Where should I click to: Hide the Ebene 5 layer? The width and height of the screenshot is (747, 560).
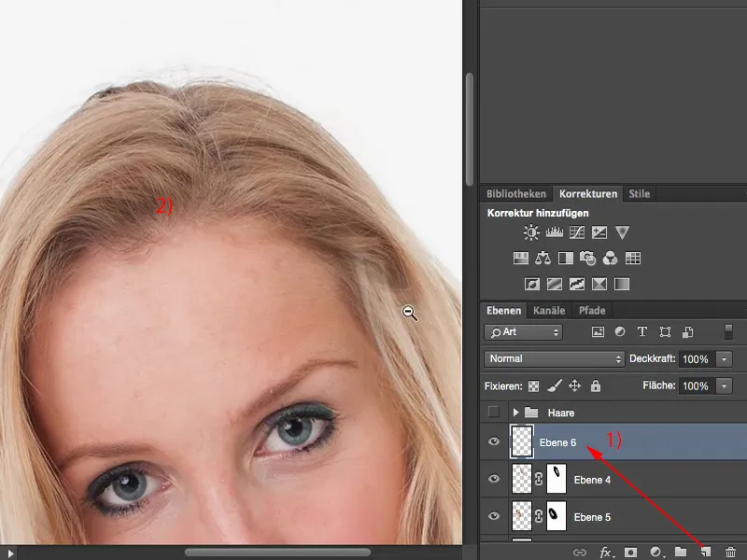pos(494,516)
